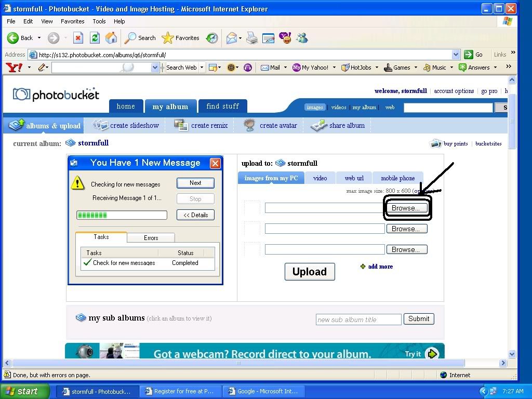This screenshot has height=399, width=532.
Task: Click the Try it webcam banner button
Action: (x=422, y=354)
